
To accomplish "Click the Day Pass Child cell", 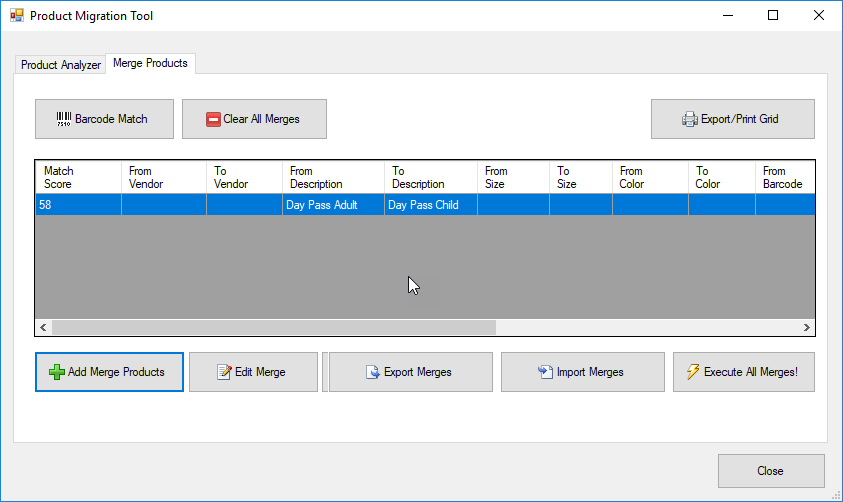I will point(431,205).
